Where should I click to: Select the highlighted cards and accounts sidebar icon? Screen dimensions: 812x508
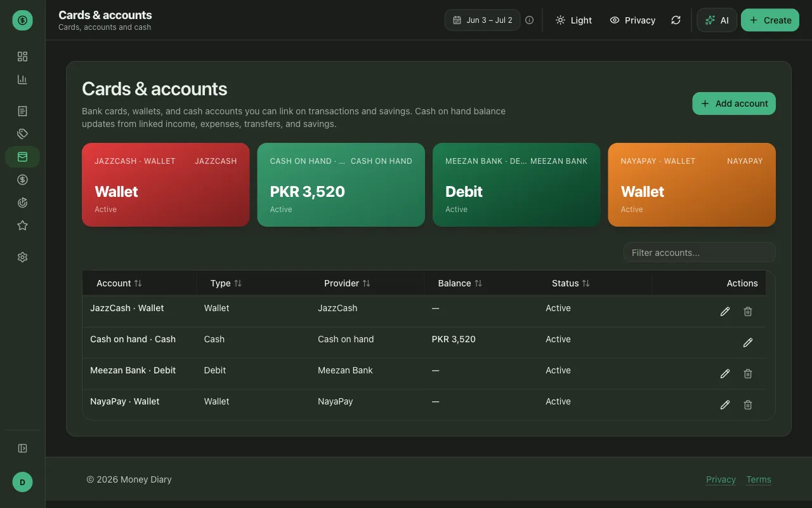pyautogui.click(x=22, y=157)
